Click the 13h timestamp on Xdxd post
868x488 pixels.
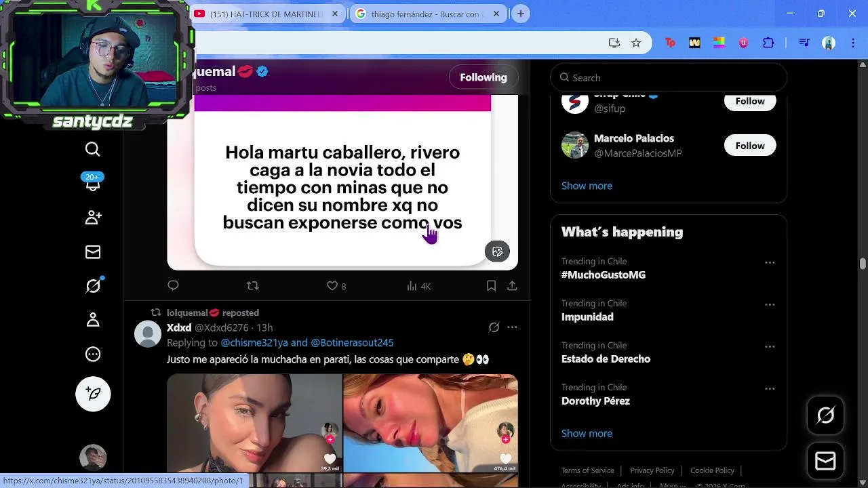[264, 327]
